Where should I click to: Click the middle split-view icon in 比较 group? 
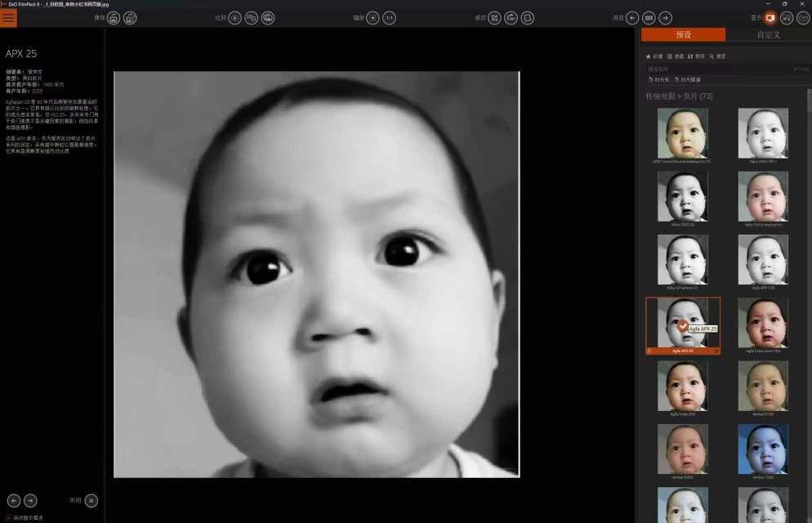[x=251, y=18]
